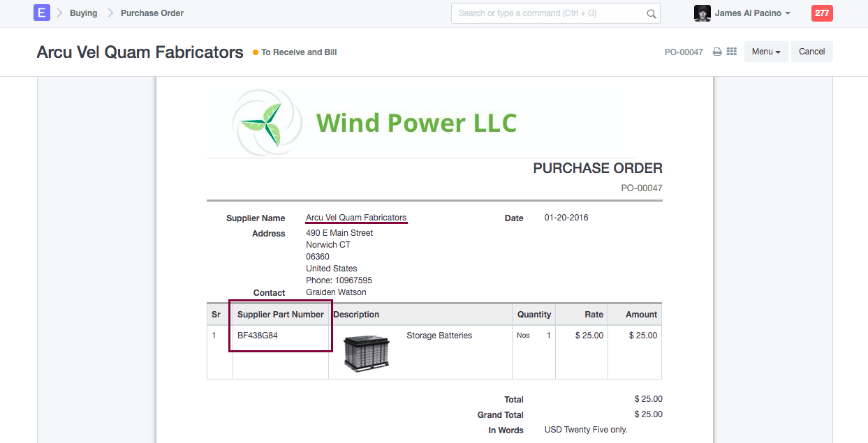Click James Al Pacino's avatar picture

tap(702, 13)
